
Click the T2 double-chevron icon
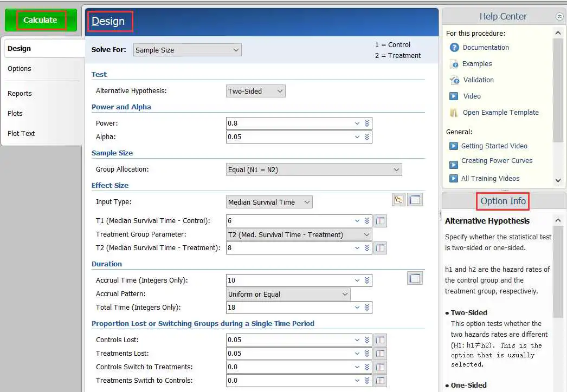tap(367, 248)
